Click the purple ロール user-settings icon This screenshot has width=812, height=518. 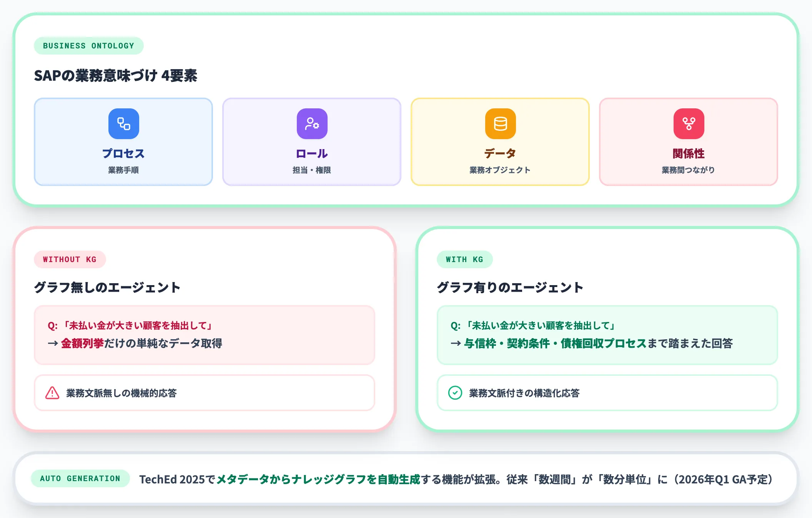(x=312, y=124)
